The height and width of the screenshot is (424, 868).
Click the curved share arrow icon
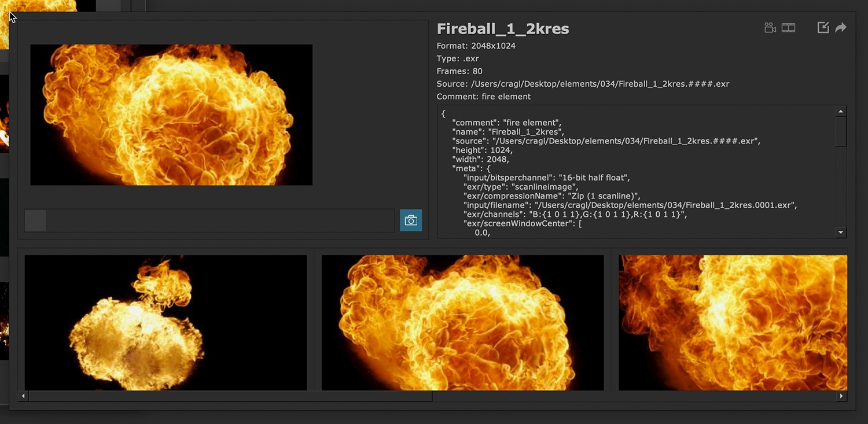841,28
